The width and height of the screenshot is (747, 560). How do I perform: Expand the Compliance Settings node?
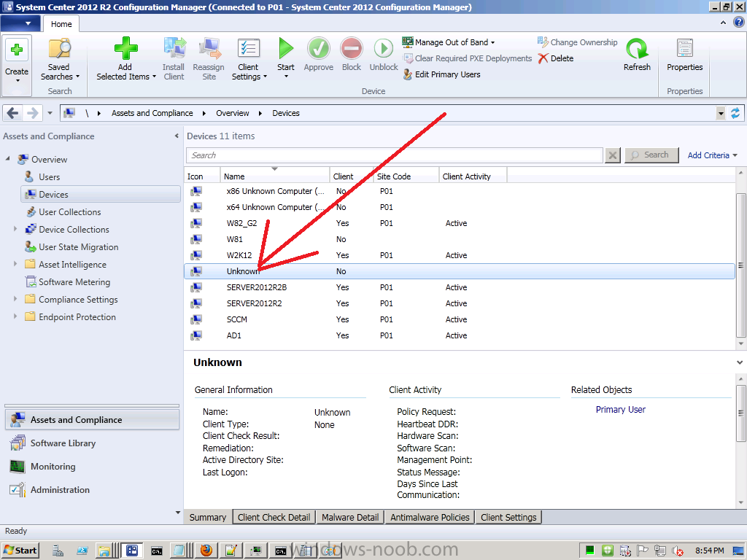15,299
